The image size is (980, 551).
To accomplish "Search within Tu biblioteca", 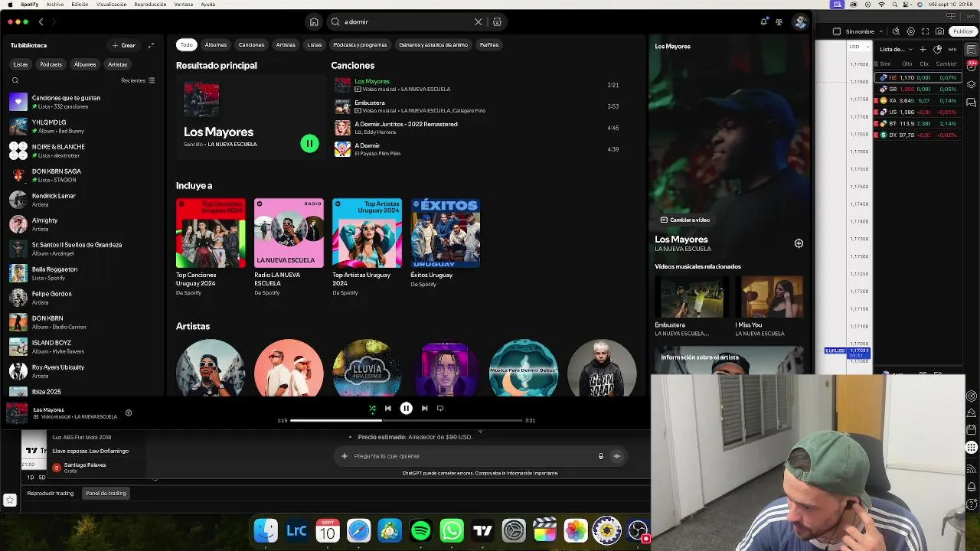I will click(15, 80).
